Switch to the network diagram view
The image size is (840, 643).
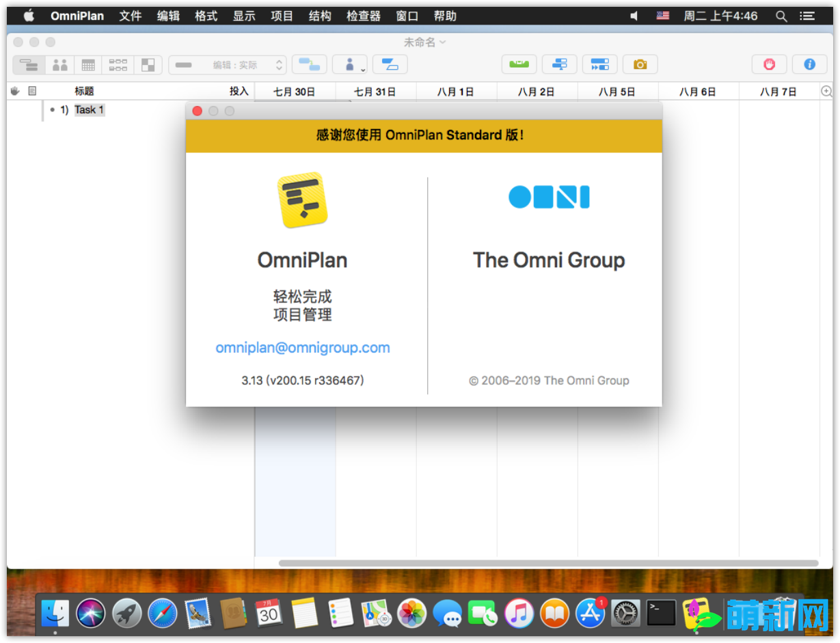tap(118, 65)
